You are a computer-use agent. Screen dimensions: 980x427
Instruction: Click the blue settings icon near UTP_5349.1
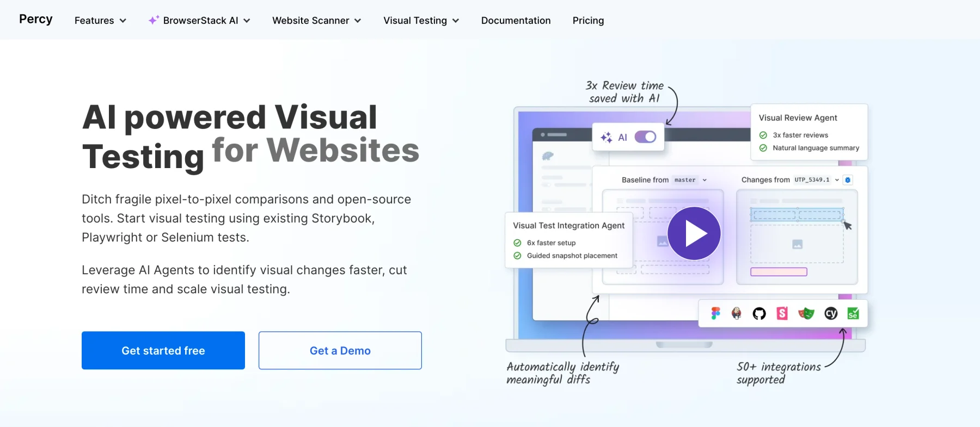pos(848,180)
